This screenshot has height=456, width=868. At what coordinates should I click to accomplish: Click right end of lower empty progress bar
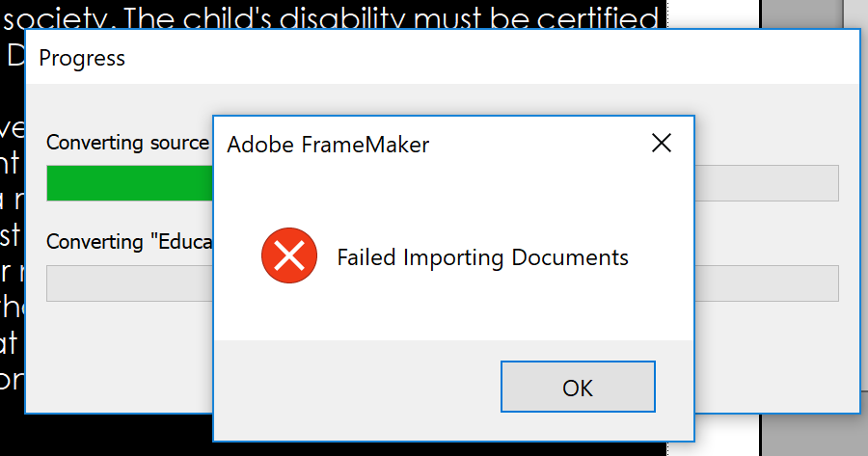[x=767, y=283]
